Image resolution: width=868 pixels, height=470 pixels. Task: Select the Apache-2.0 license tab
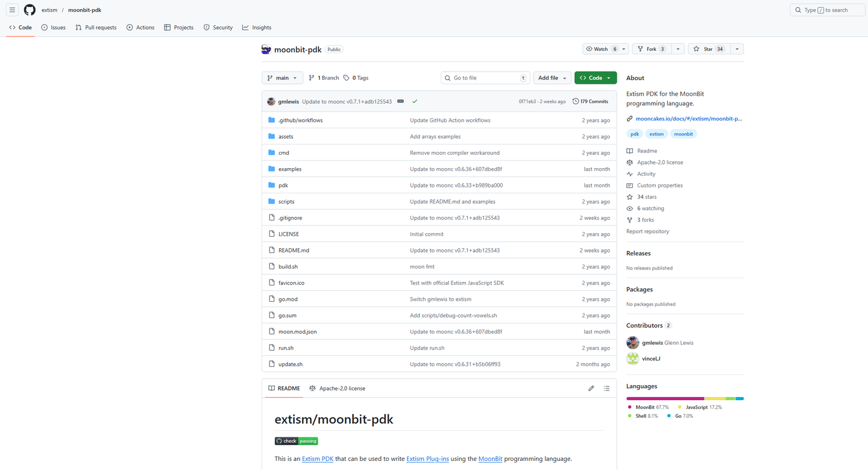pos(337,389)
